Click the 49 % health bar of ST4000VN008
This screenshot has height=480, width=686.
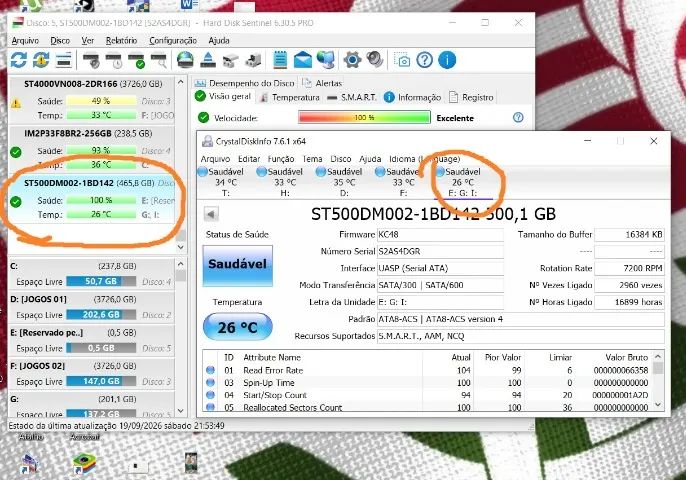(x=101, y=101)
